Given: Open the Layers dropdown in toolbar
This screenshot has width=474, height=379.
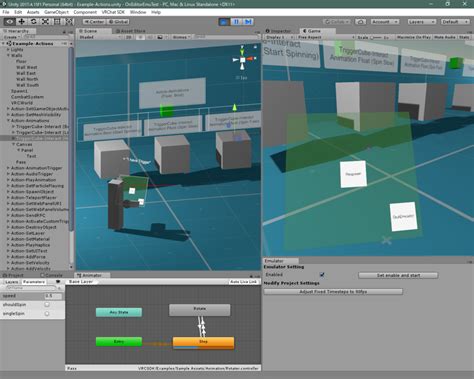Looking at the screenshot, I should 422,22.
